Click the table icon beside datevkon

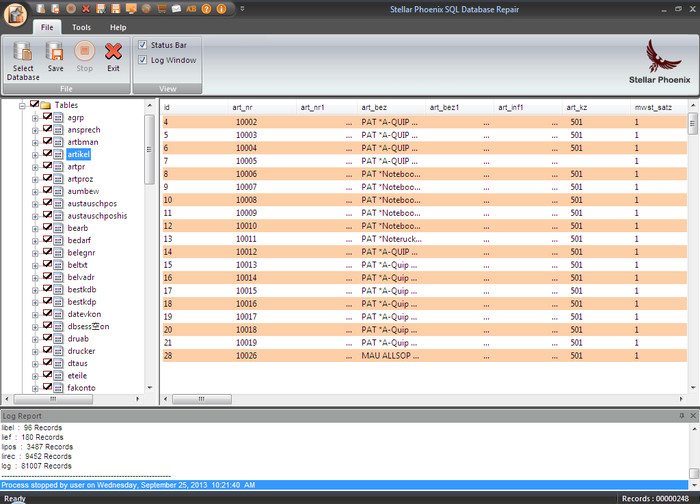tap(58, 314)
